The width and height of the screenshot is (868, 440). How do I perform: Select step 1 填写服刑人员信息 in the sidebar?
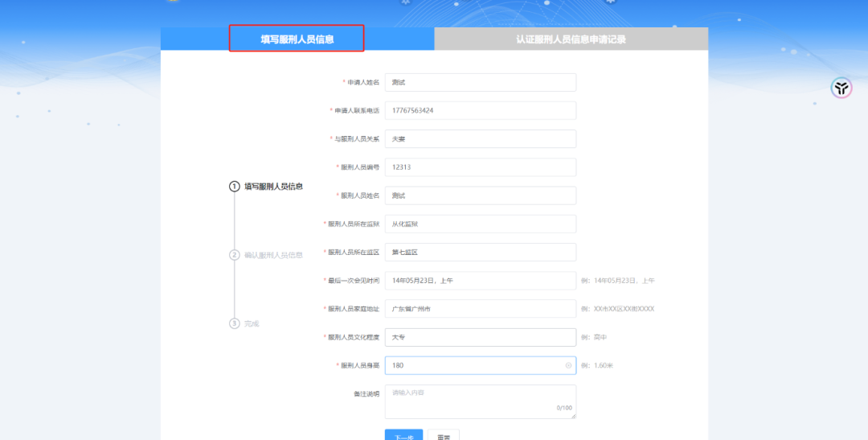coord(266,187)
